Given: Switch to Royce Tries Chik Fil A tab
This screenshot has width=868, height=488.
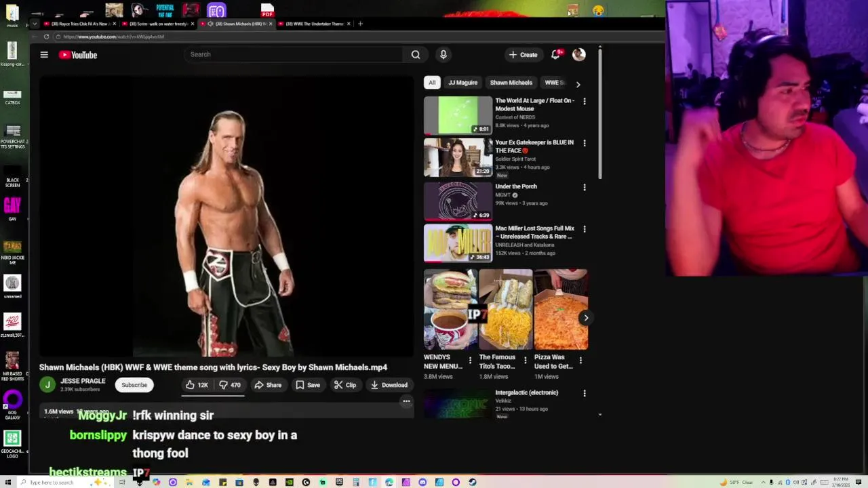Looking at the screenshot, I should pyautogui.click(x=80, y=24).
